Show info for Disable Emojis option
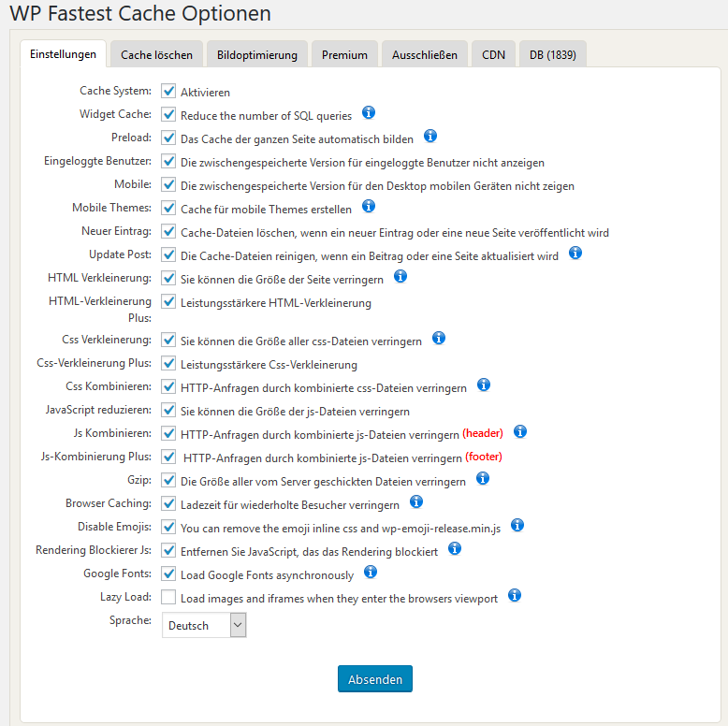This screenshot has width=728, height=726. (517, 525)
